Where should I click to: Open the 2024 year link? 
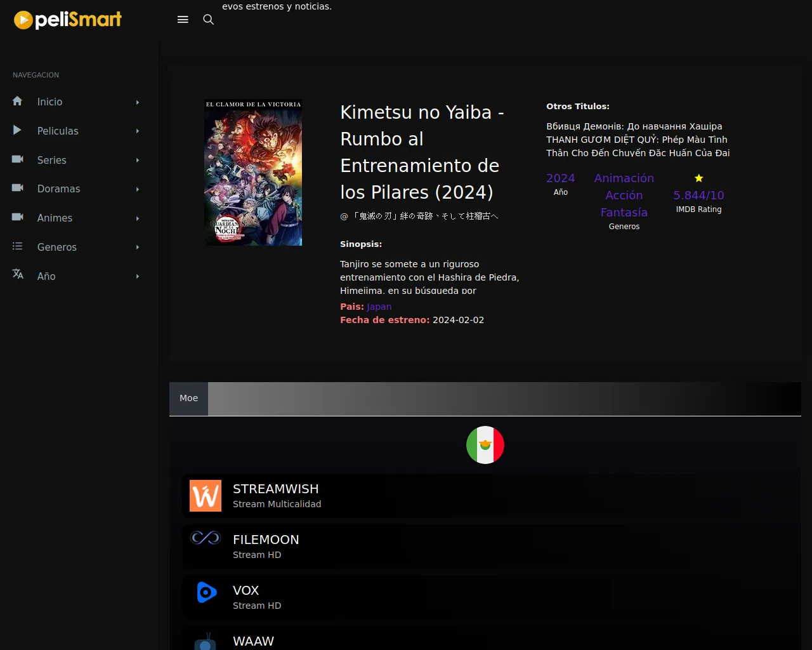(x=560, y=178)
